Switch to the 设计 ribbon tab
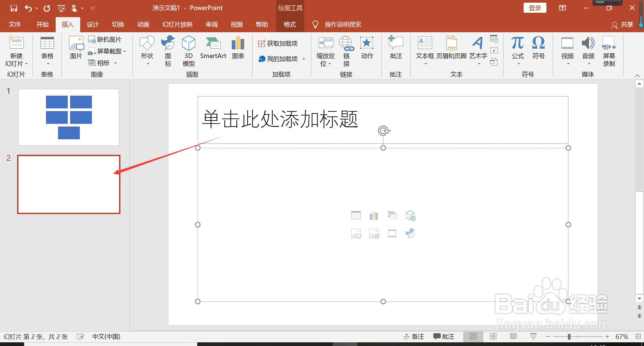The height and width of the screenshot is (346, 644). (x=93, y=24)
